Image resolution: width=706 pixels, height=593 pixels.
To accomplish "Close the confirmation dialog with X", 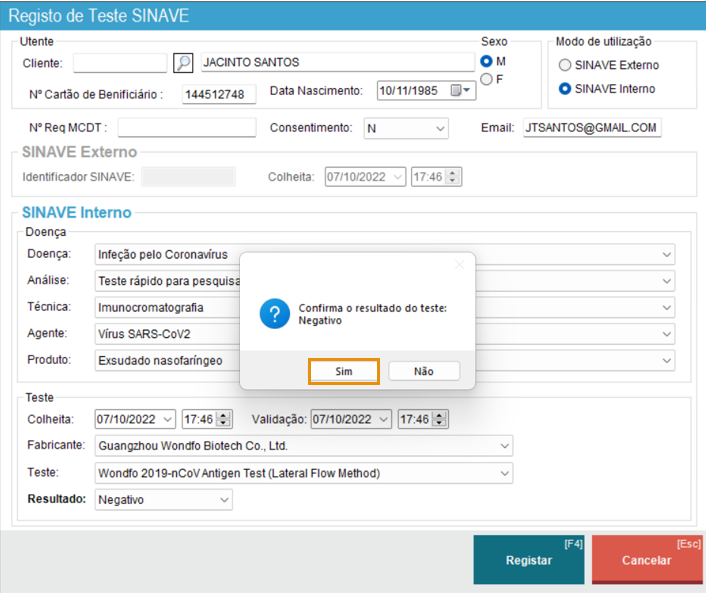I will (x=459, y=266).
